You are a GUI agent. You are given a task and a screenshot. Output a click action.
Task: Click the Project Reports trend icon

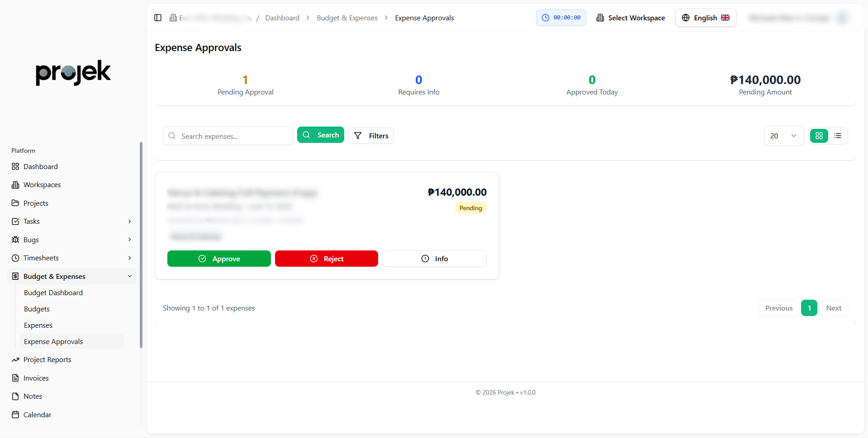pyautogui.click(x=15, y=360)
